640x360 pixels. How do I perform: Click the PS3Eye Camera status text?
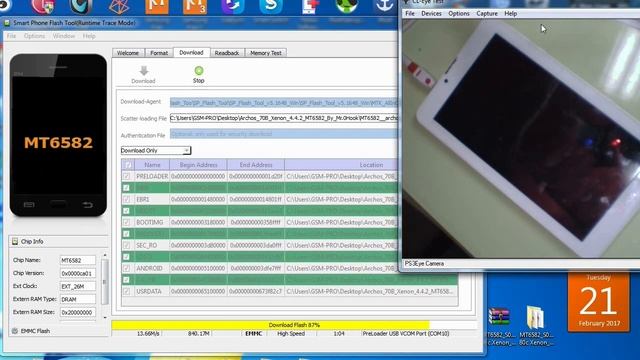tap(424, 264)
